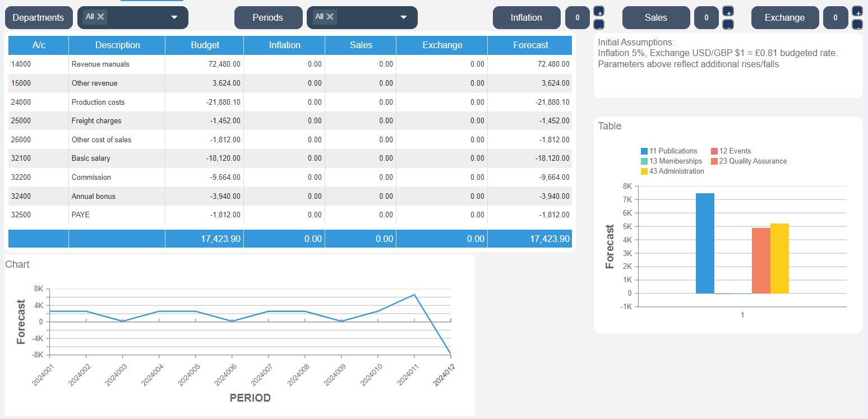Toggle 43 Administration legend swatch

[644, 171]
